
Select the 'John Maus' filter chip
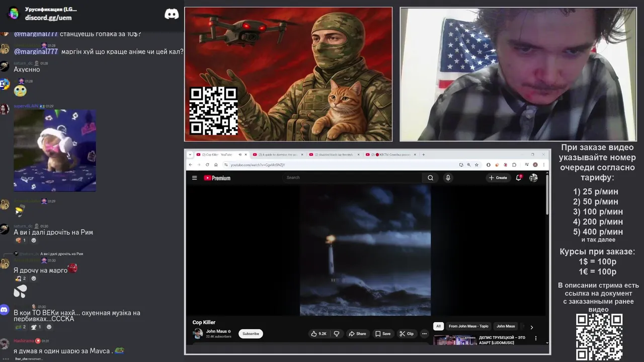[506, 326]
